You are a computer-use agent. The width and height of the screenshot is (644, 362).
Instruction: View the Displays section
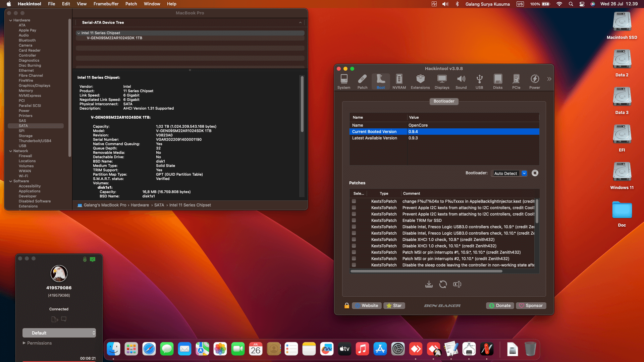[x=441, y=81]
